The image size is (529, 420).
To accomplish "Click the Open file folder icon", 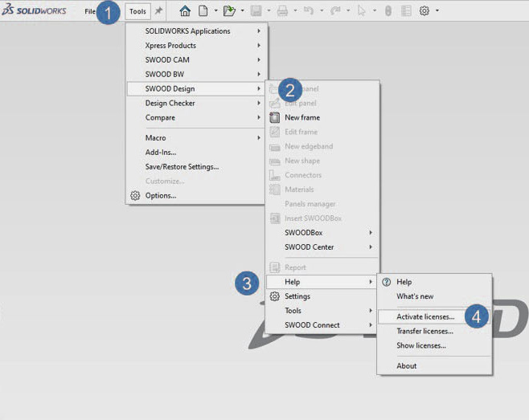I will point(229,11).
